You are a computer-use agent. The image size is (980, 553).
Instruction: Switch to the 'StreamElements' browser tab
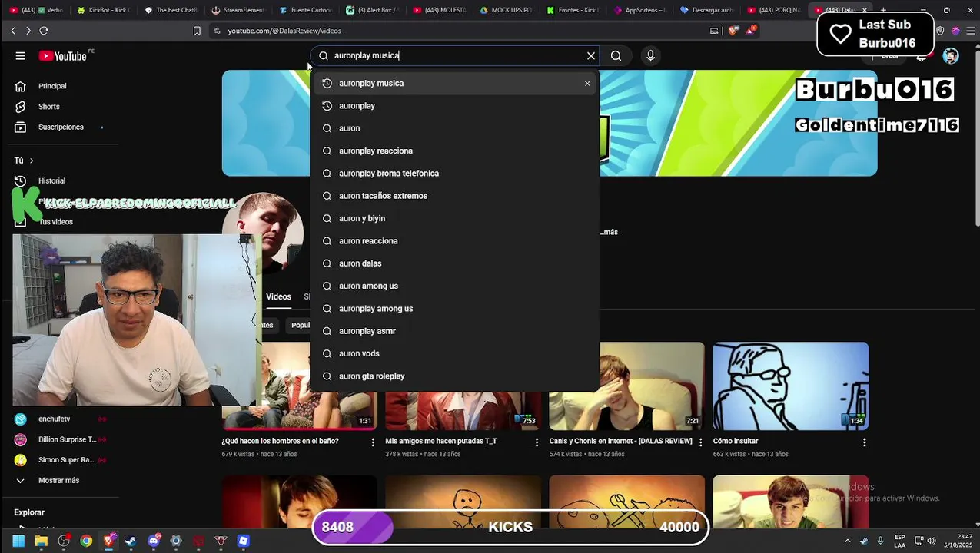[240, 10]
